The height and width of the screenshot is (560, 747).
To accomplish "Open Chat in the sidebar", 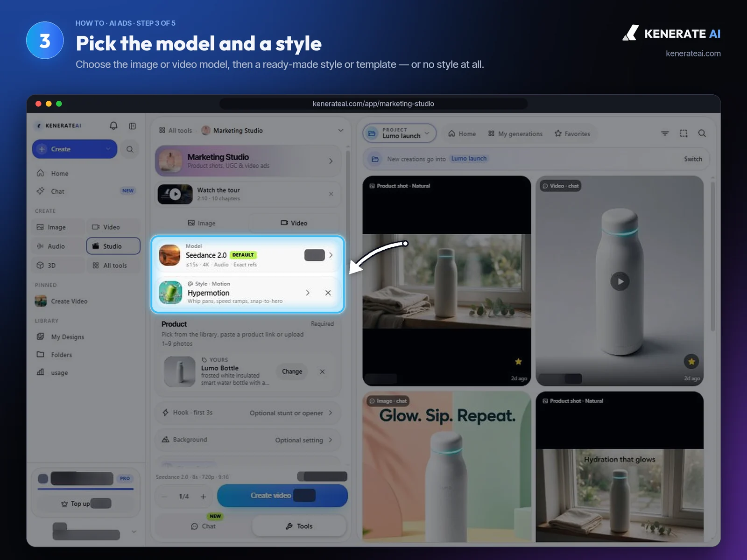I will (x=86, y=191).
